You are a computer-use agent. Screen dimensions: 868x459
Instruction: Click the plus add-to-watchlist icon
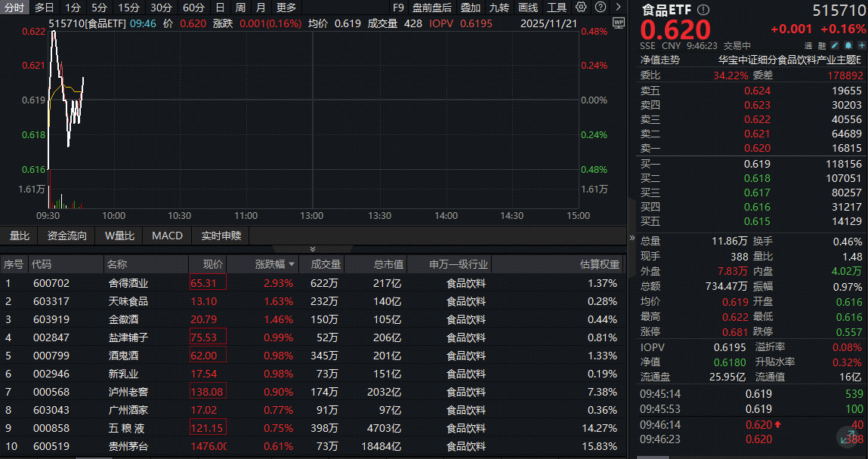861,46
